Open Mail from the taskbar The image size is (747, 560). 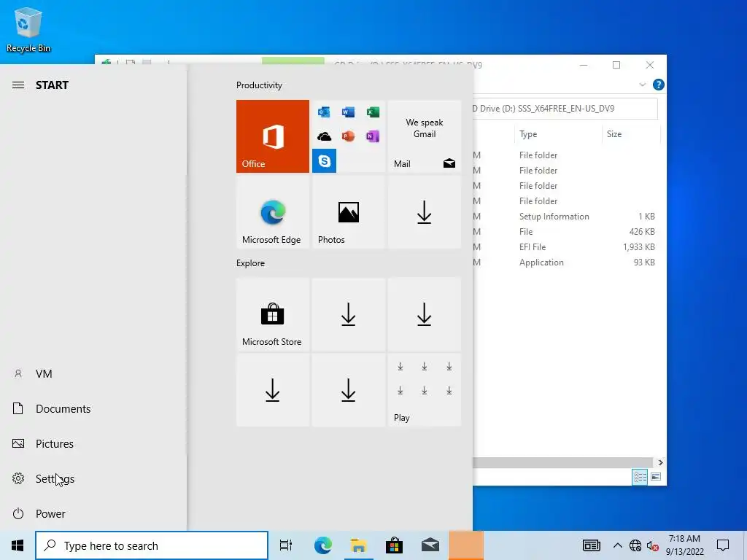(x=430, y=545)
